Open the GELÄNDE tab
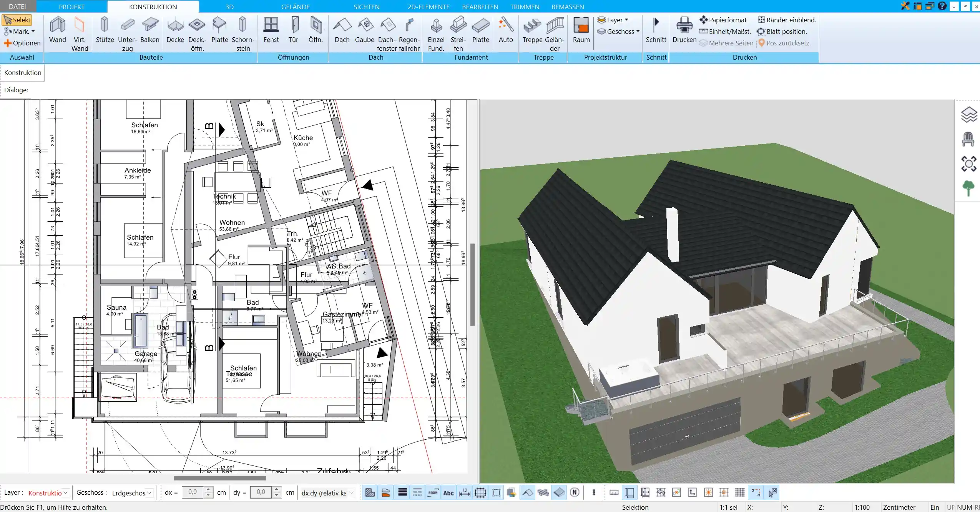The width and height of the screenshot is (980, 512). pyautogui.click(x=295, y=7)
